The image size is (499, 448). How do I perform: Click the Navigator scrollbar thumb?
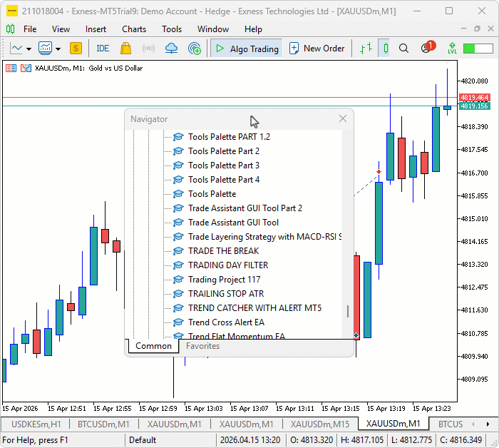click(348, 312)
